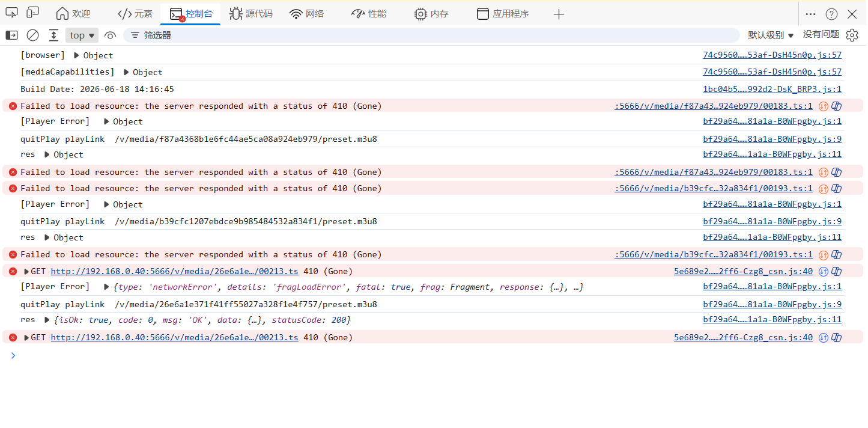This screenshot has width=868, height=428.
Task: Open the 默认级别 log level dropdown
Action: 771,35
